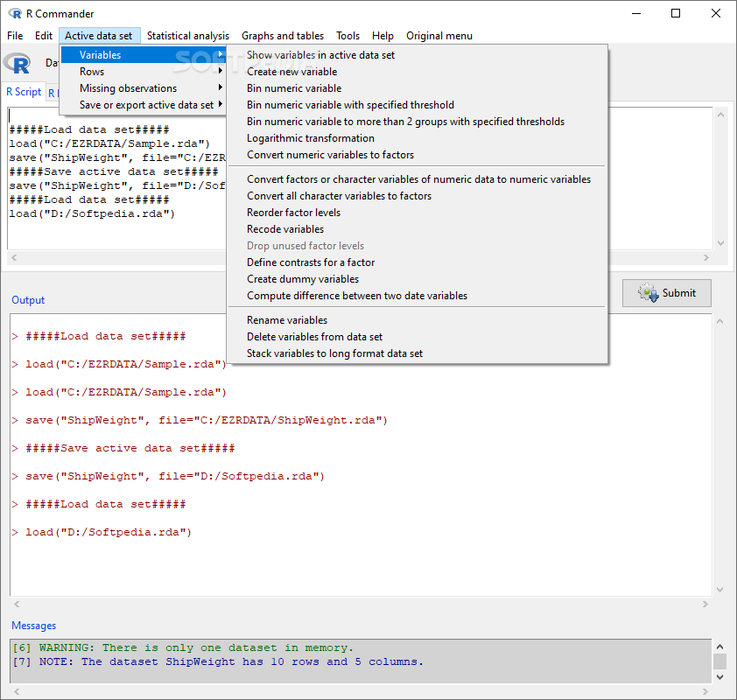Choose Convert all character variables to factors

pyautogui.click(x=418, y=196)
